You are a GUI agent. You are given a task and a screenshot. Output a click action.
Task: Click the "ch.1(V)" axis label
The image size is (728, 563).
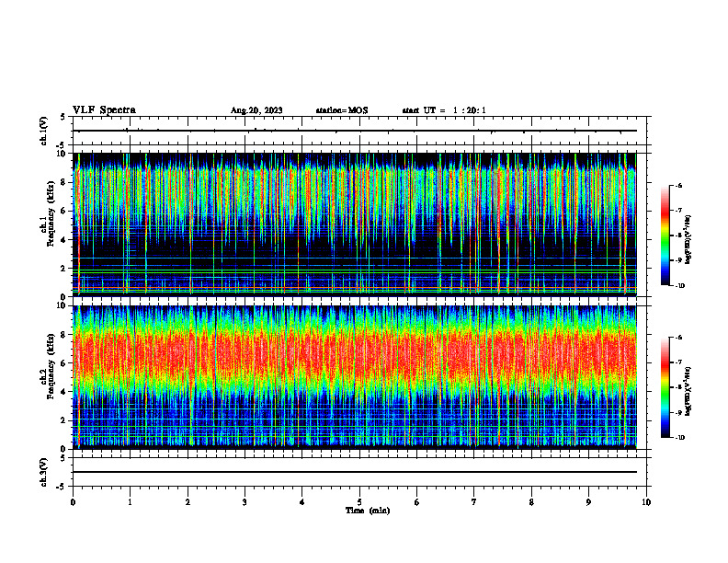(44, 131)
